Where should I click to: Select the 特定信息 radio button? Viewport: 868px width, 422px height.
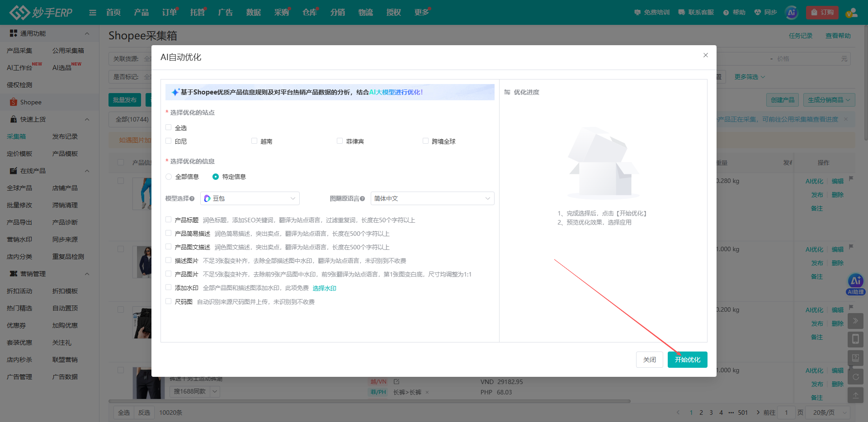pos(216,177)
